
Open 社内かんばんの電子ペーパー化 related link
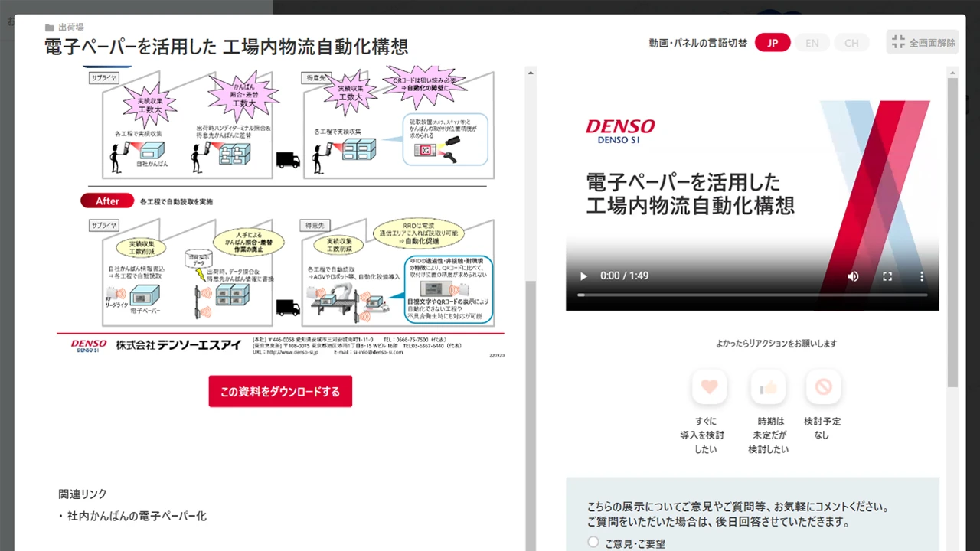click(137, 517)
